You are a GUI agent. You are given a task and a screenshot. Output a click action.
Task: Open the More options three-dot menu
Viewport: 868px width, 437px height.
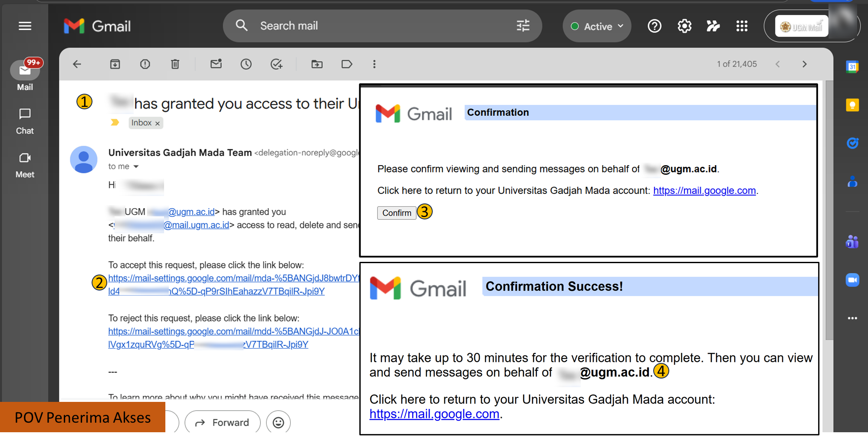coord(374,64)
